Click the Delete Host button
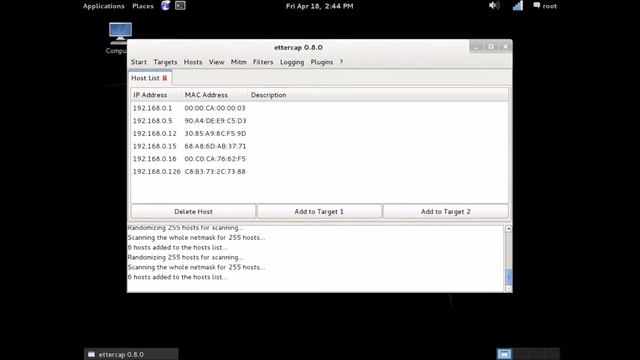 (193, 211)
